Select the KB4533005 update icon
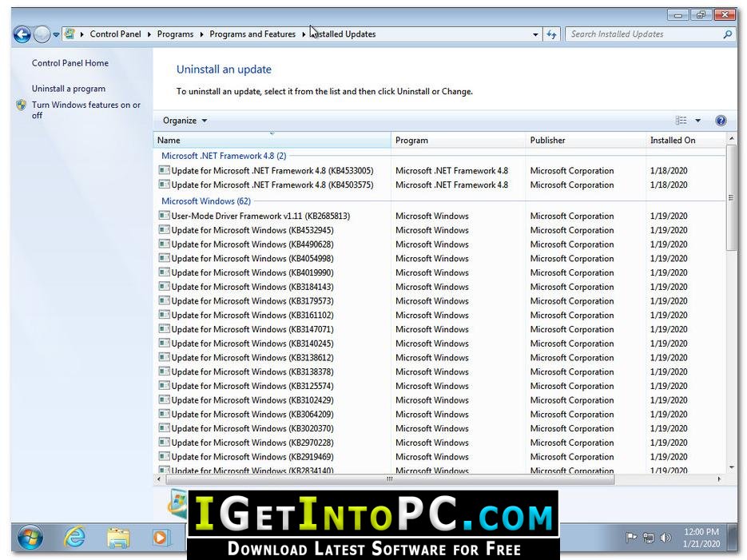 point(164,170)
